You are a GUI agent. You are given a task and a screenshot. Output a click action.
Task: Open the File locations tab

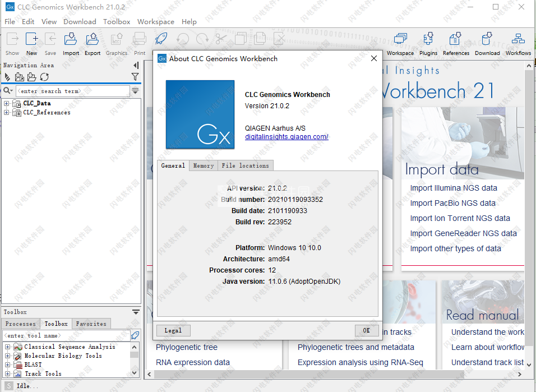point(245,165)
